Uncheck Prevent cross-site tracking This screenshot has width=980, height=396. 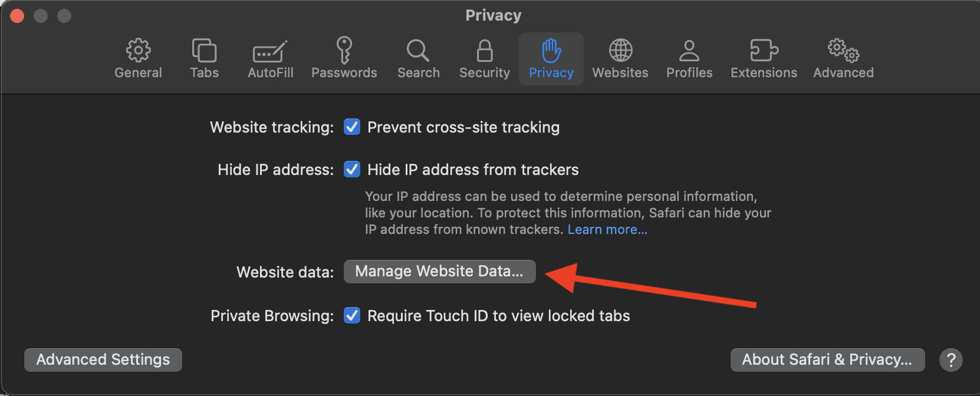[352, 127]
